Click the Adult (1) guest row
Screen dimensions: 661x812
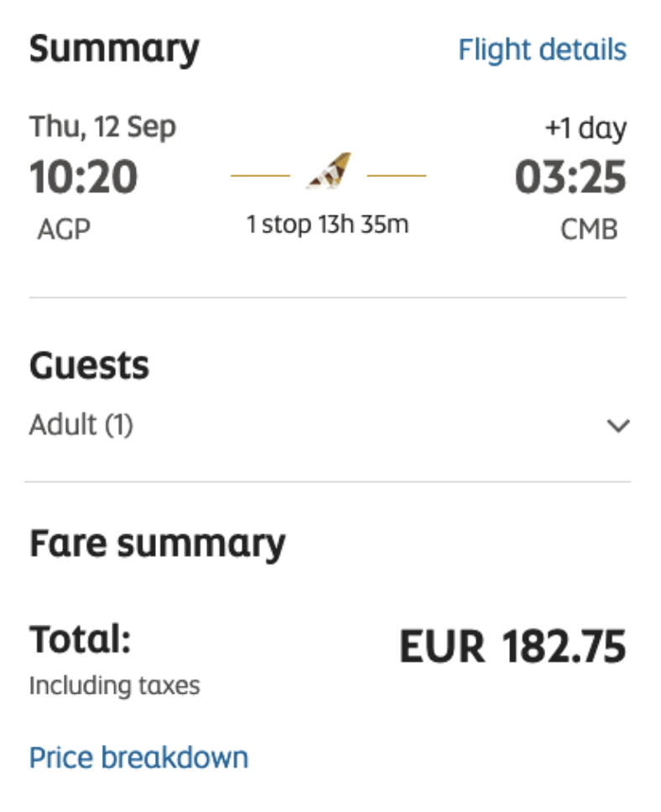click(x=81, y=425)
